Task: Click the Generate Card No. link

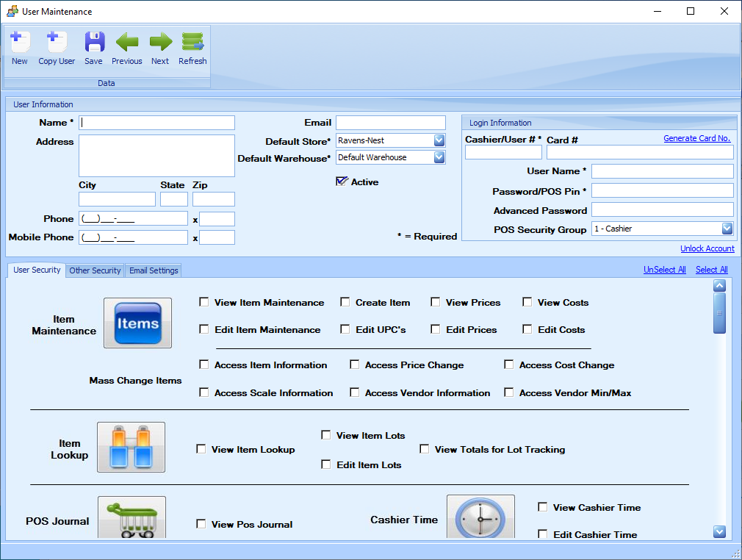Action: pos(696,138)
